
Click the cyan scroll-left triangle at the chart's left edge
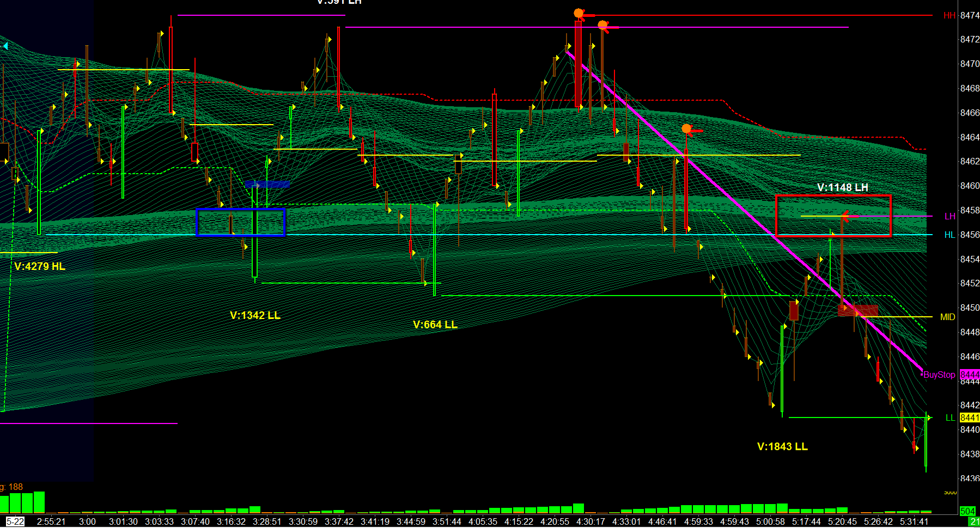[5, 46]
